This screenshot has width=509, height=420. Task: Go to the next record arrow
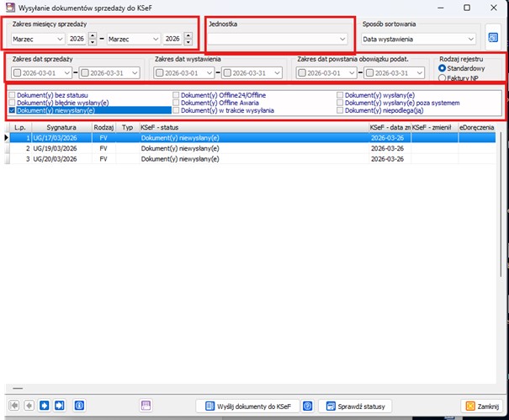pos(45,406)
